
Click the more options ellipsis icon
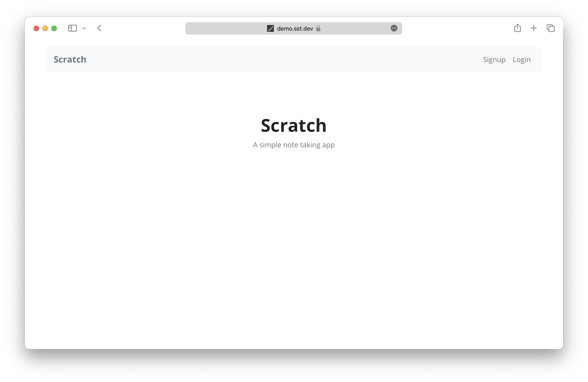click(394, 28)
